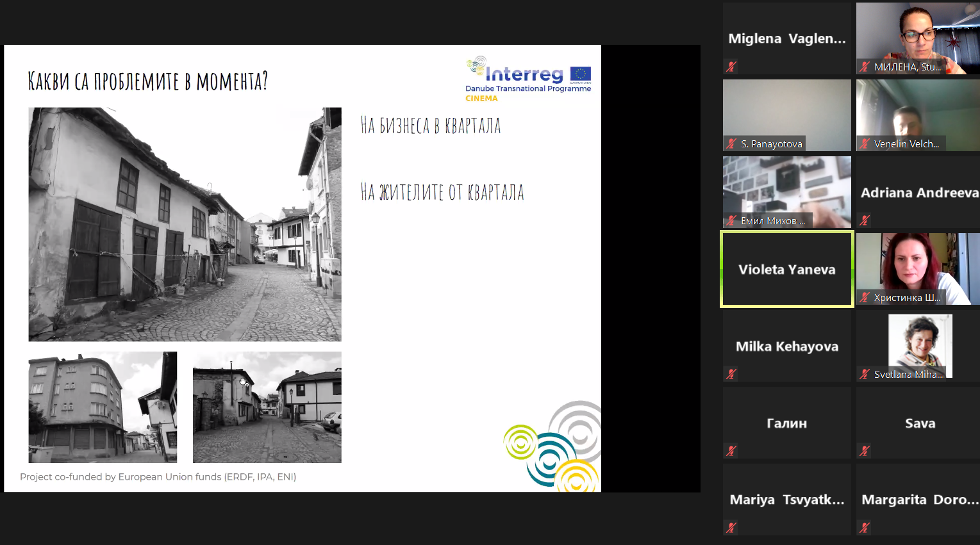Click the text На жителите от квартала

[x=442, y=192]
